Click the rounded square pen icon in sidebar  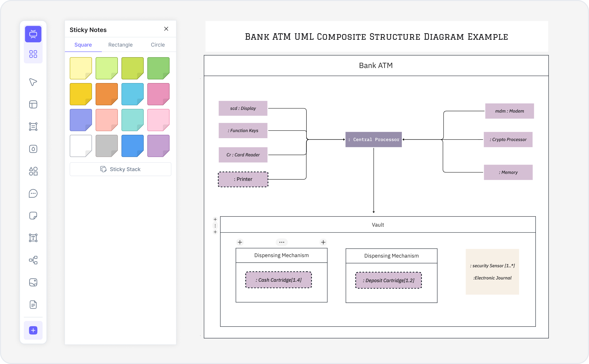[33, 149]
